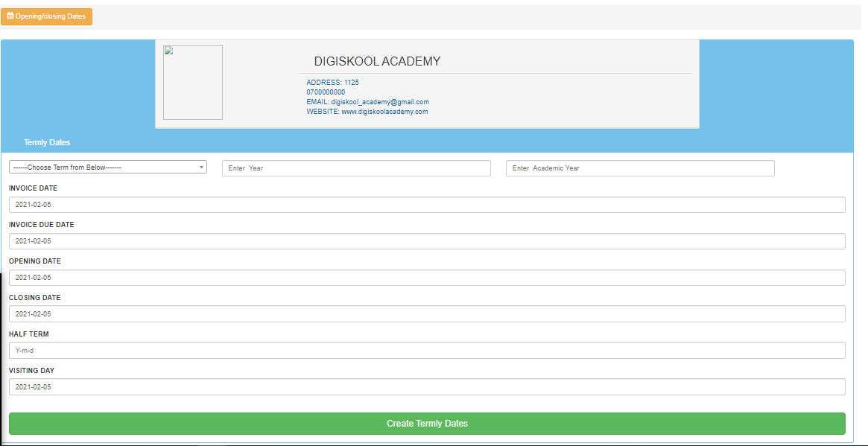868x446 pixels.
Task: Click the HALF TERM label
Action: click(29, 334)
